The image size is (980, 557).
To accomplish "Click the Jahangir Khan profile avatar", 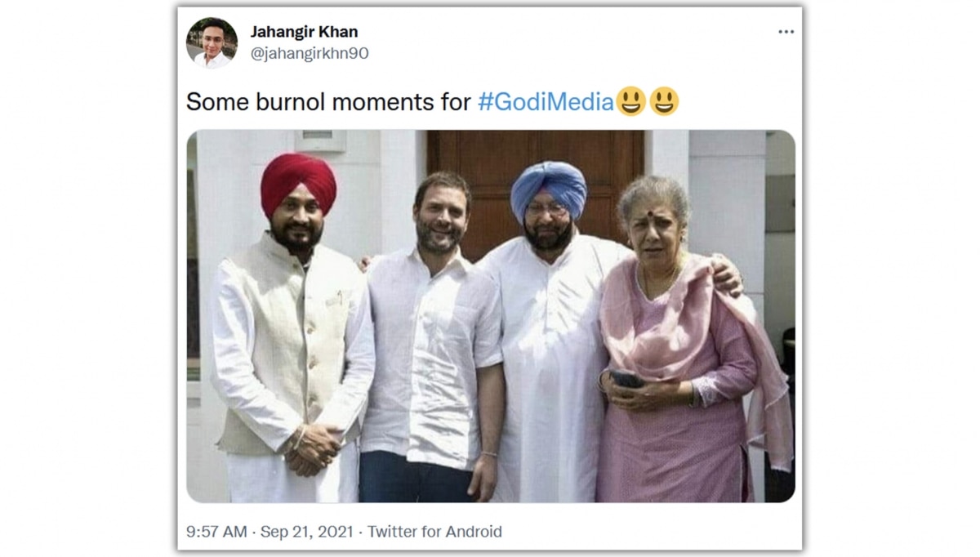I will coord(212,42).
